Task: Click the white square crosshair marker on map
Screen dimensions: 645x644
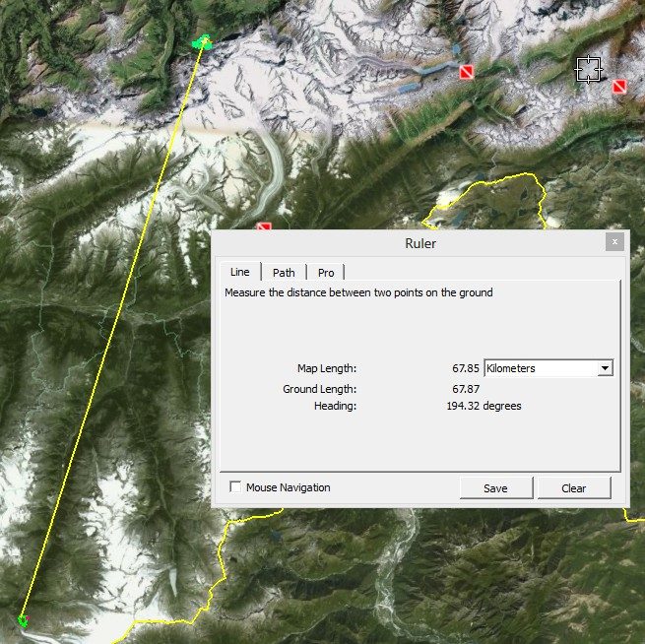Action: (x=588, y=69)
